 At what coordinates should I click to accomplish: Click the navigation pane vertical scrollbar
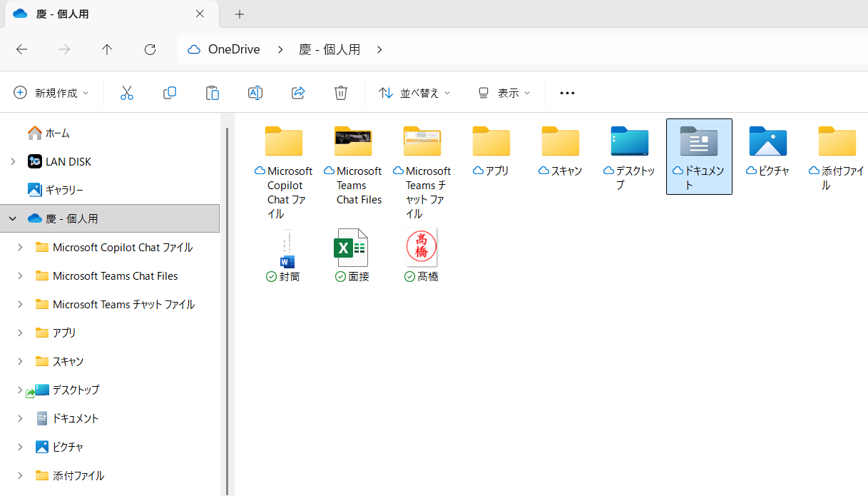pyautogui.click(x=228, y=310)
